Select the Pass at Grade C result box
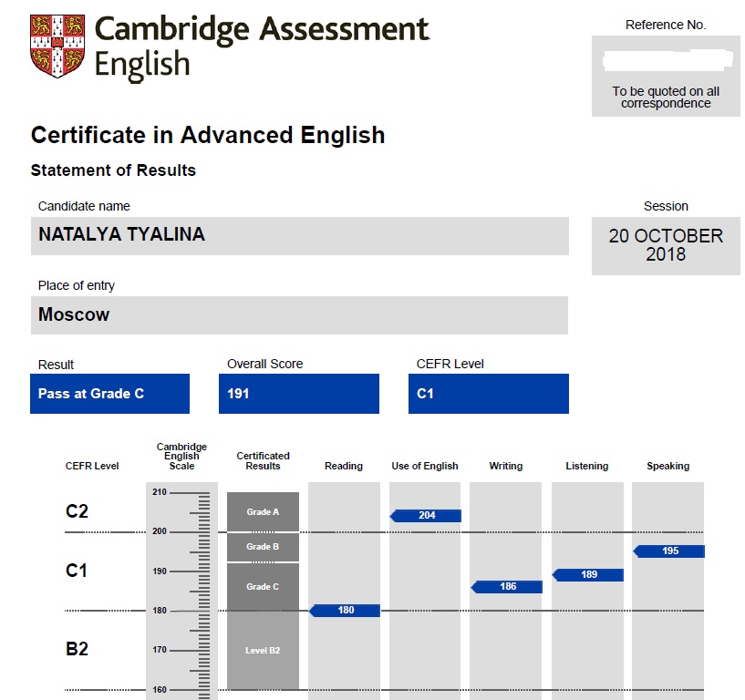Viewport: 745px width, 700px height. point(109,394)
